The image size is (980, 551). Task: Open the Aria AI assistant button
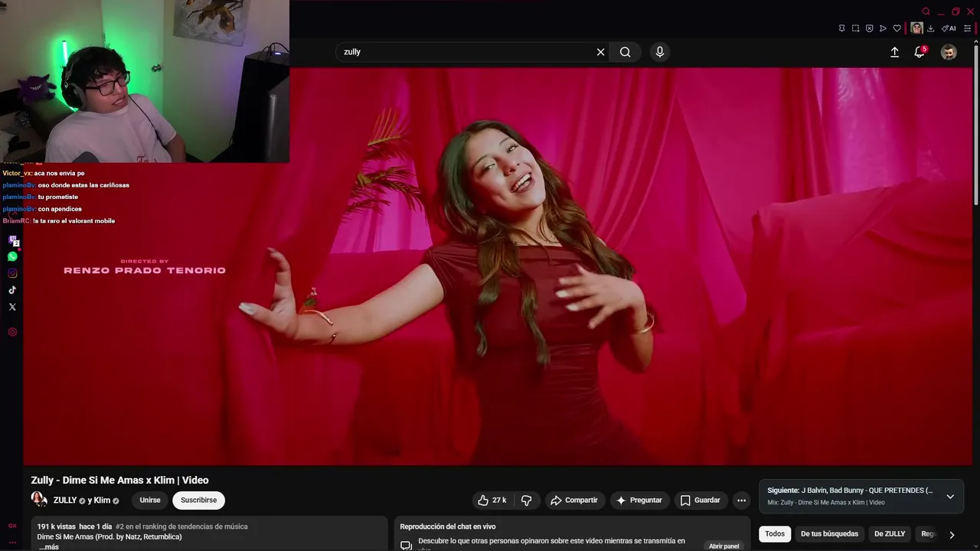pos(949,28)
